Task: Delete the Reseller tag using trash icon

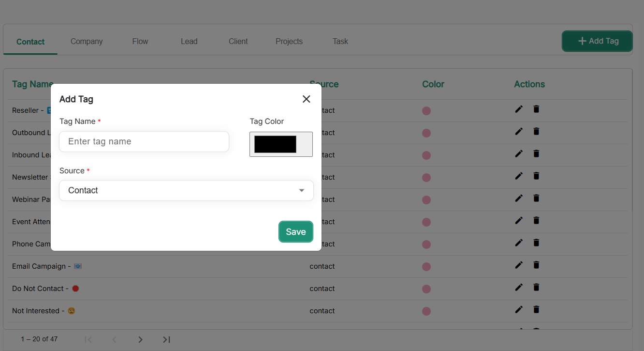Action: point(536,109)
